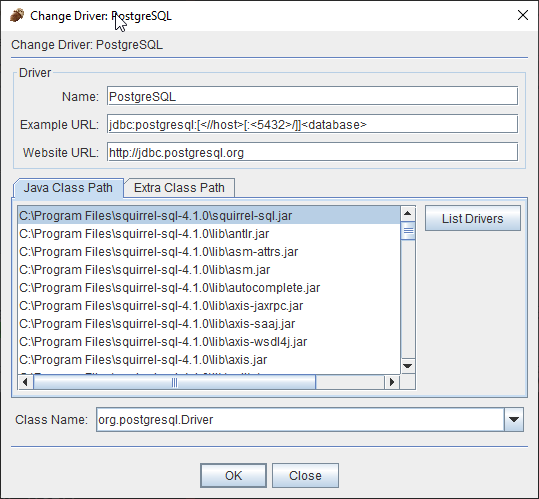
Task: Select the squirrel-sql.jar path entry
Action: (x=209, y=215)
